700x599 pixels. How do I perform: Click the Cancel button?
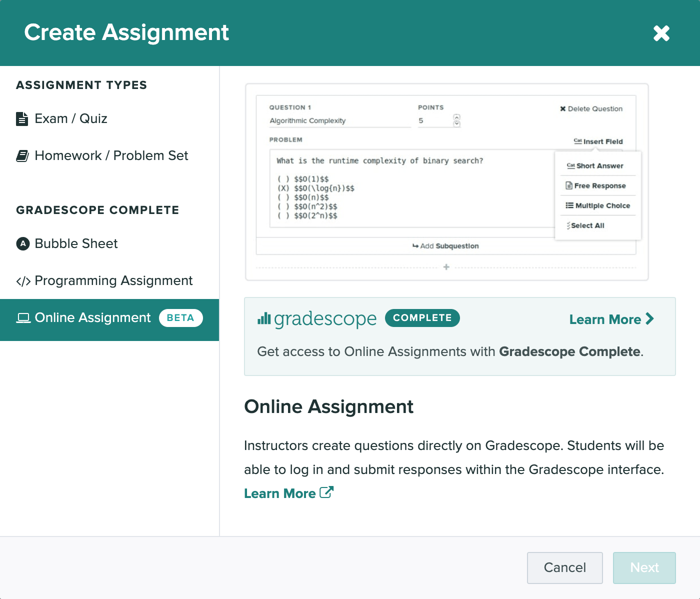tap(565, 567)
